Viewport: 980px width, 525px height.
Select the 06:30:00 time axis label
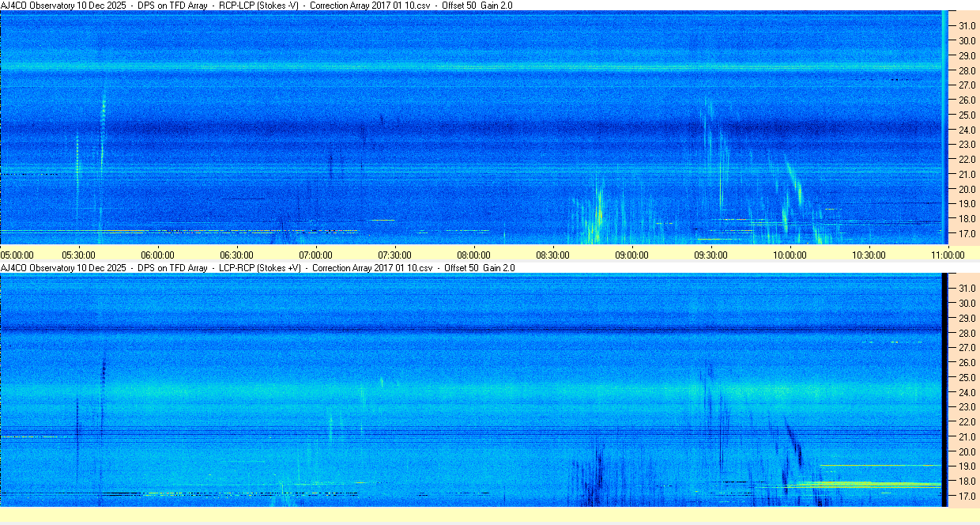pos(237,255)
